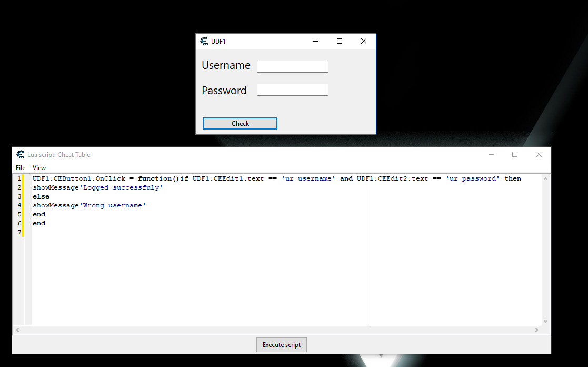Minimize the Lua script window
Screen dimensions: 588x367
tap(491, 154)
